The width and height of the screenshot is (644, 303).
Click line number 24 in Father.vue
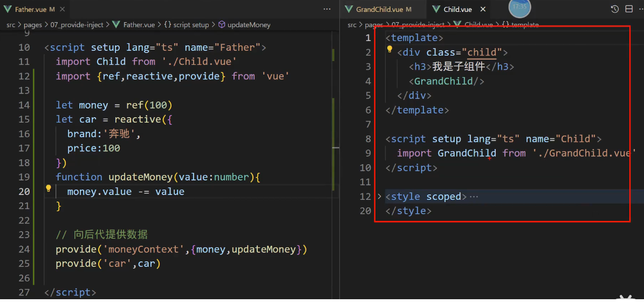click(x=24, y=249)
